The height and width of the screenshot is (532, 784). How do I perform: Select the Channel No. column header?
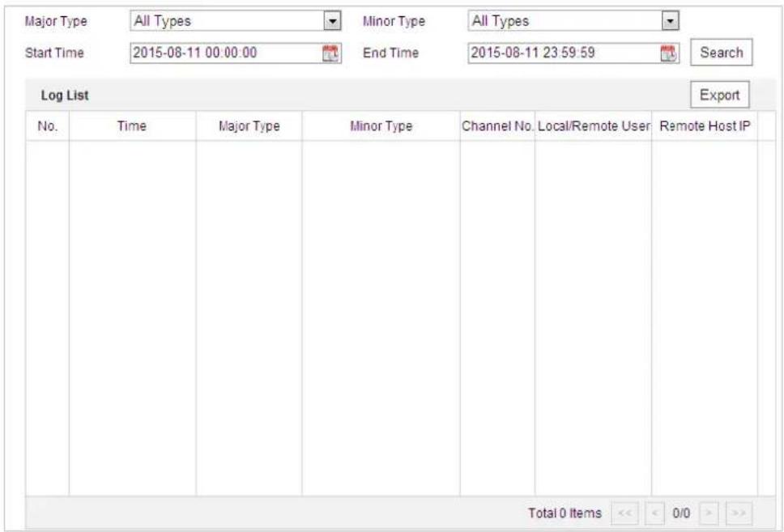tap(497, 126)
